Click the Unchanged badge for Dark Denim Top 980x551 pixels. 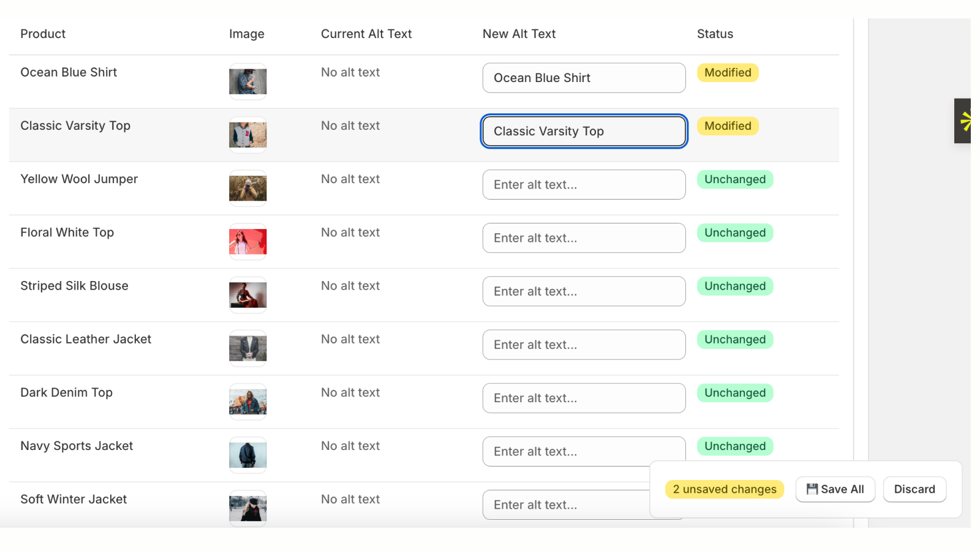point(735,392)
